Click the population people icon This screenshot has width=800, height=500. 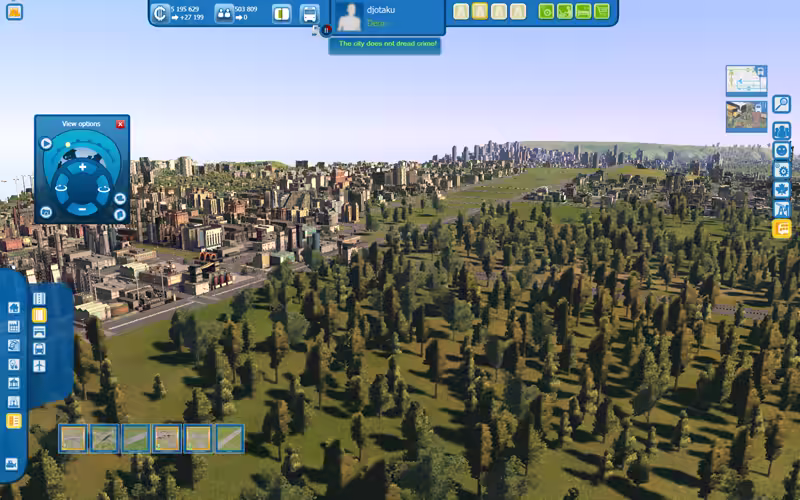(x=224, y=14)
